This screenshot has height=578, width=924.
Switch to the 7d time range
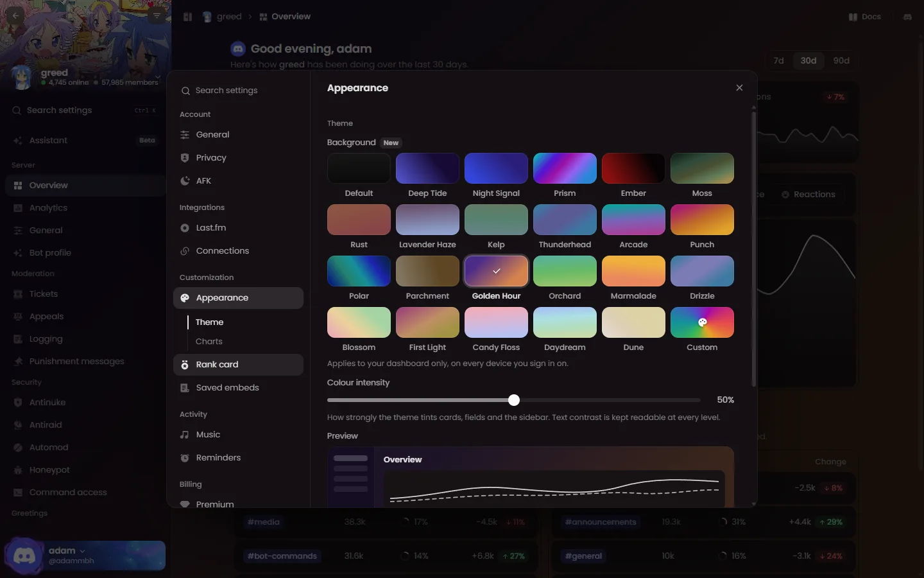click(778, 60)
